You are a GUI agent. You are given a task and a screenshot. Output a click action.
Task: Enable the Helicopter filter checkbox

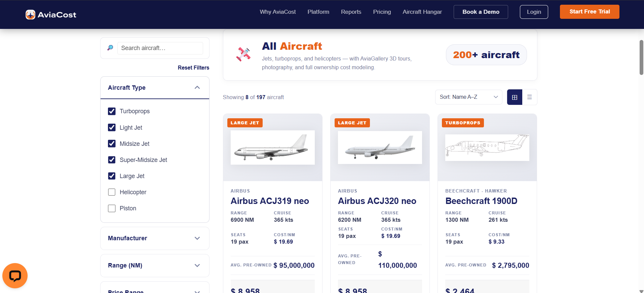coord(112,192)
